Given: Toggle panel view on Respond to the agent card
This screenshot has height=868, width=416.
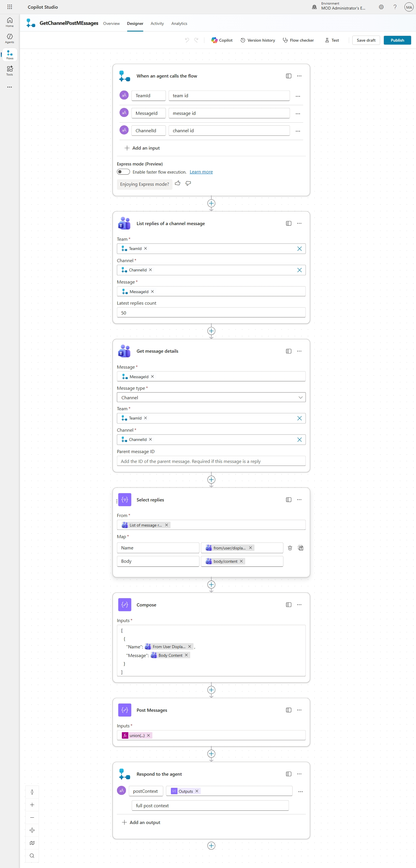Looking at the screenshot, I should [289, 774].
